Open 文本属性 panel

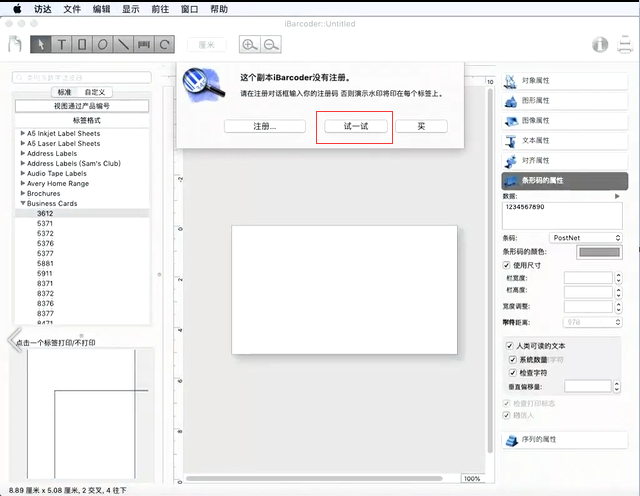[x=565, y=140]
